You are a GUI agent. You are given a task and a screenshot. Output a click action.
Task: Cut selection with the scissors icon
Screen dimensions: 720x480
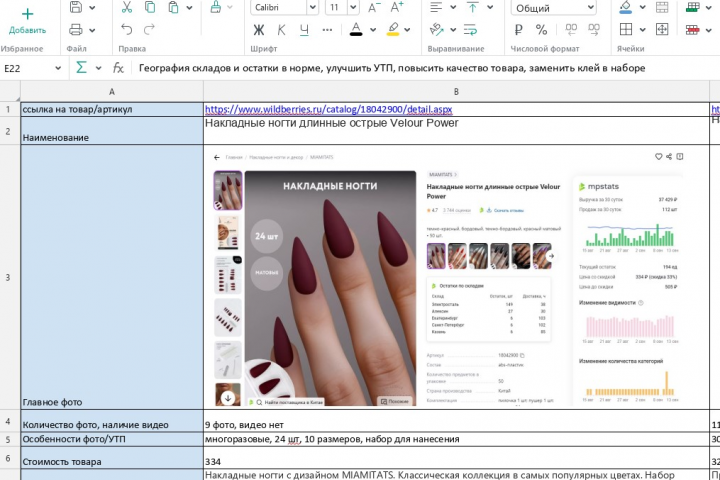(127, 7)
